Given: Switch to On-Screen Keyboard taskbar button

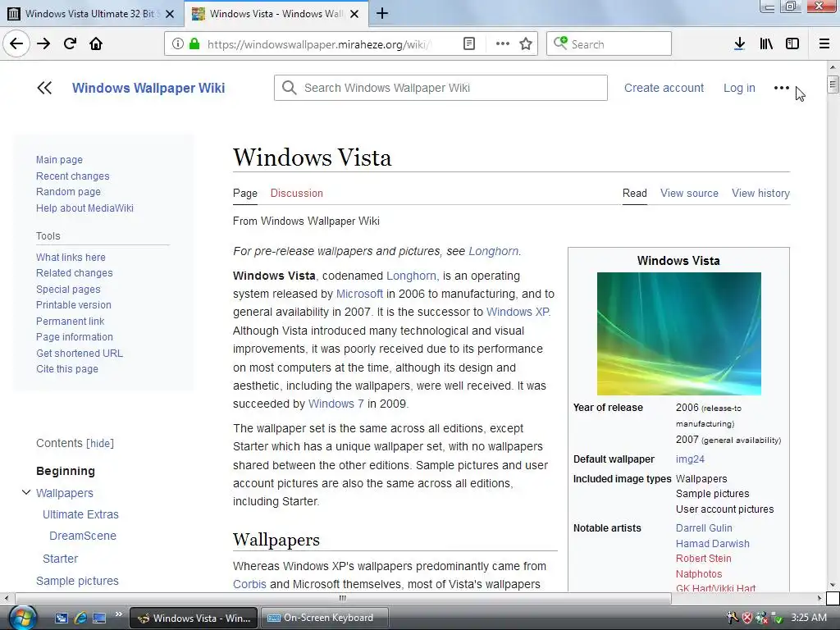Looking at the screenshot, I should [324, 618].
